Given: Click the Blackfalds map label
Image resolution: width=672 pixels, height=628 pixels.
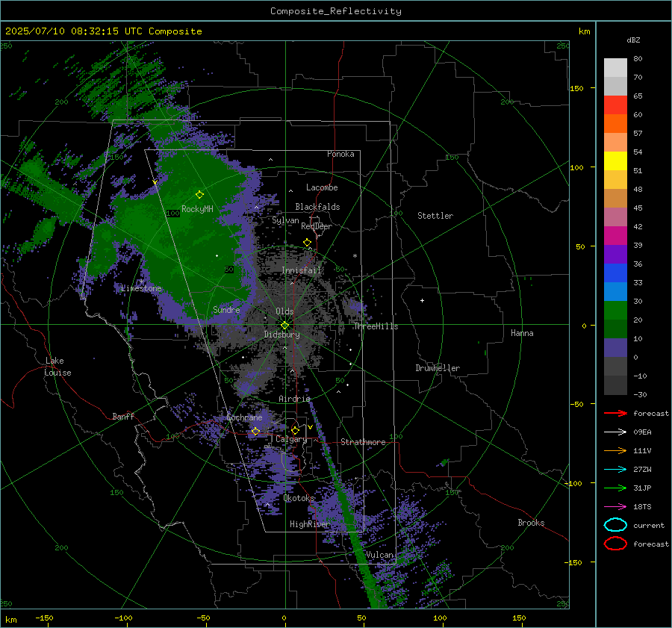Looking at the screenshot, I should click(317, 207).
